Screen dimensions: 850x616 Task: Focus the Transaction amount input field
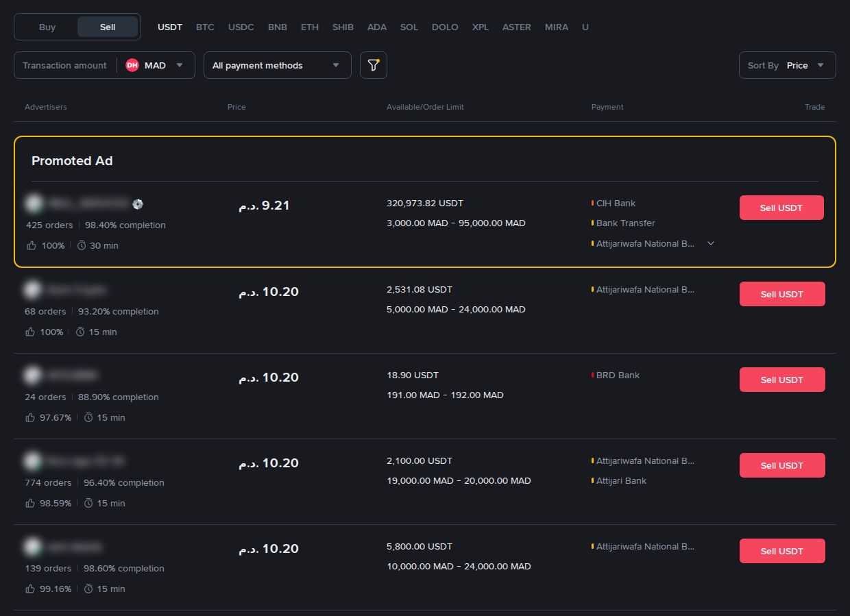click(x=64, y=65)
